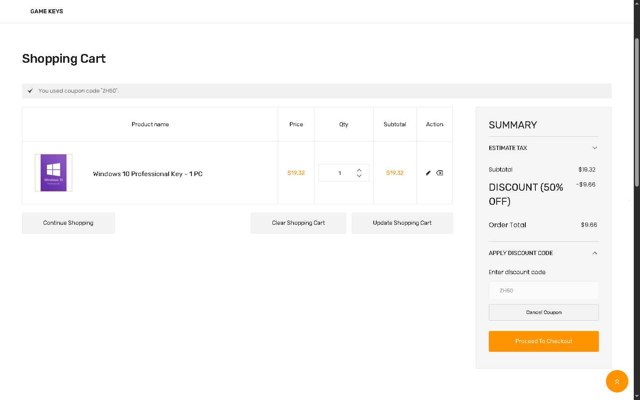Open the GAME KEYS menu item
This screenshot has width=640, height=400.
tap(47, 11)
